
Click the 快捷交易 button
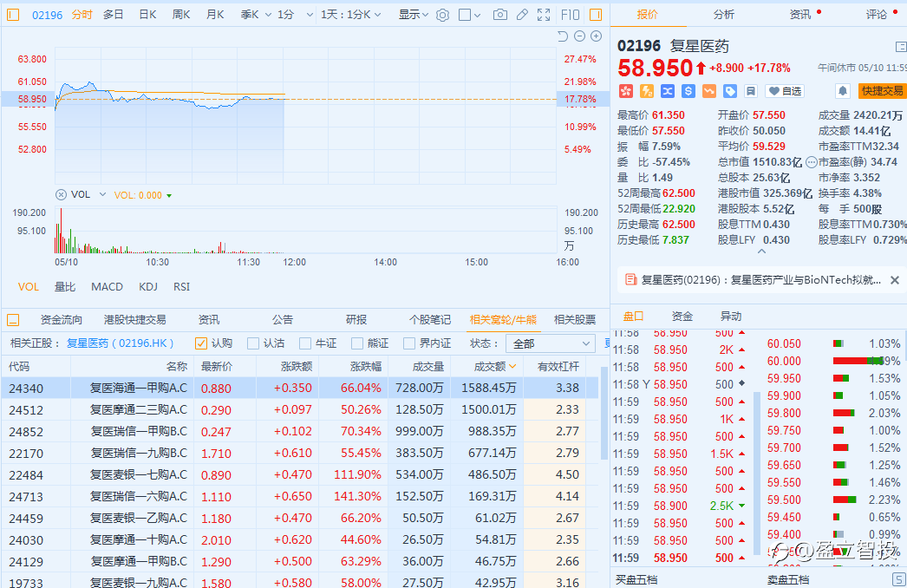[882, 91]
